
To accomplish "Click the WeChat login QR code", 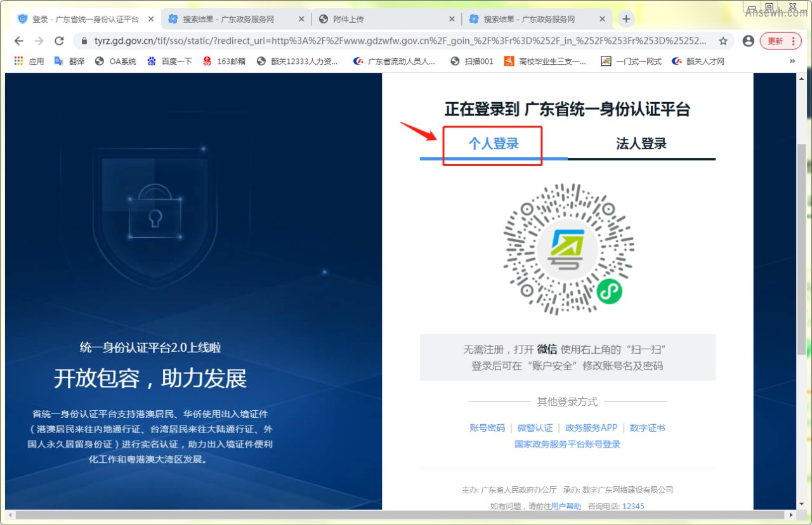I will point(568,249).
